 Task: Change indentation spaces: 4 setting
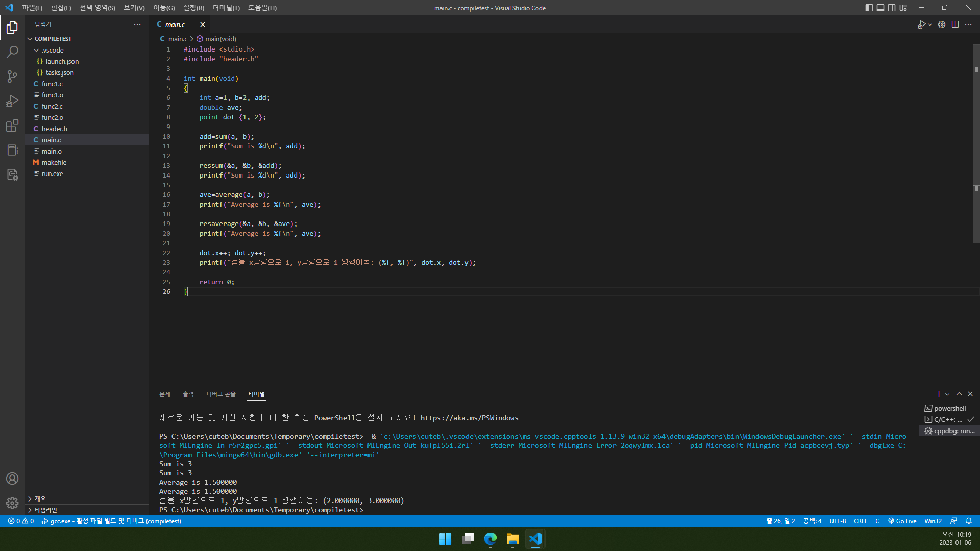click(x=812, y=521)
